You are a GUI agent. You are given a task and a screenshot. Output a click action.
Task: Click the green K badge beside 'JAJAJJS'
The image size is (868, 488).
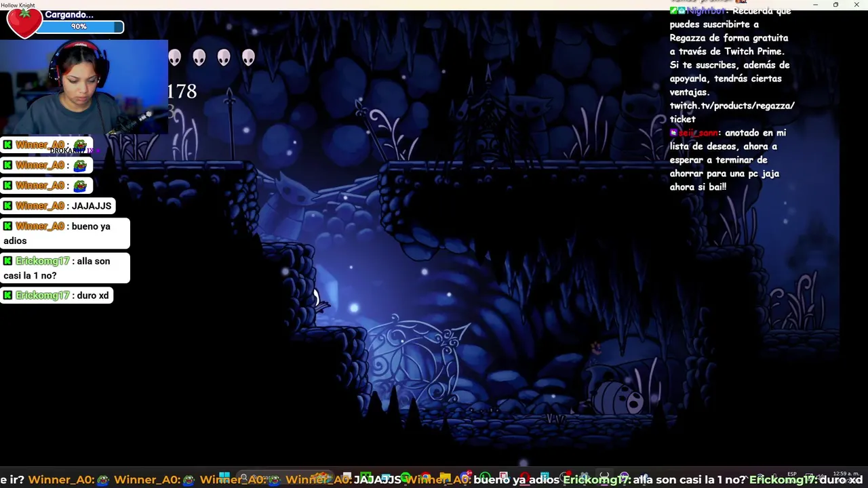pyautogui.click(x=7, y=205)
